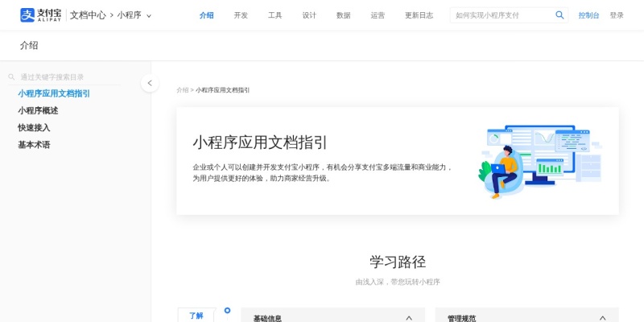This screenshot has height=322, width=644.
Task: Click the 登录 link
Action: 617,15
